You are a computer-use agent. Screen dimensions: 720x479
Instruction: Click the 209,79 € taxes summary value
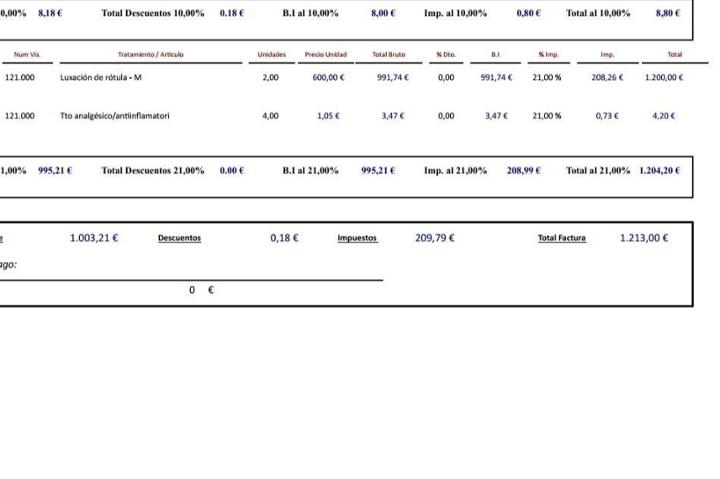pos(435,238)
